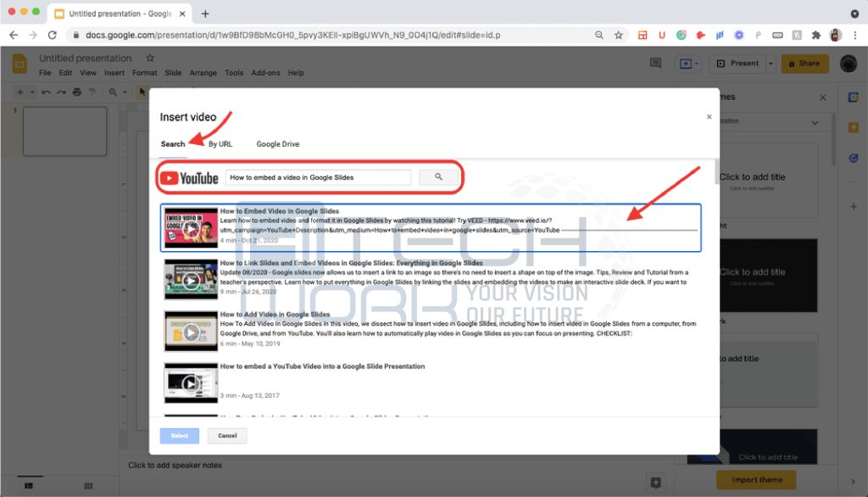The height and width of the screenshot is (497, 868).
Task: Close the Themes side panel
Action: pyautogui.click(x=822, y=98)
